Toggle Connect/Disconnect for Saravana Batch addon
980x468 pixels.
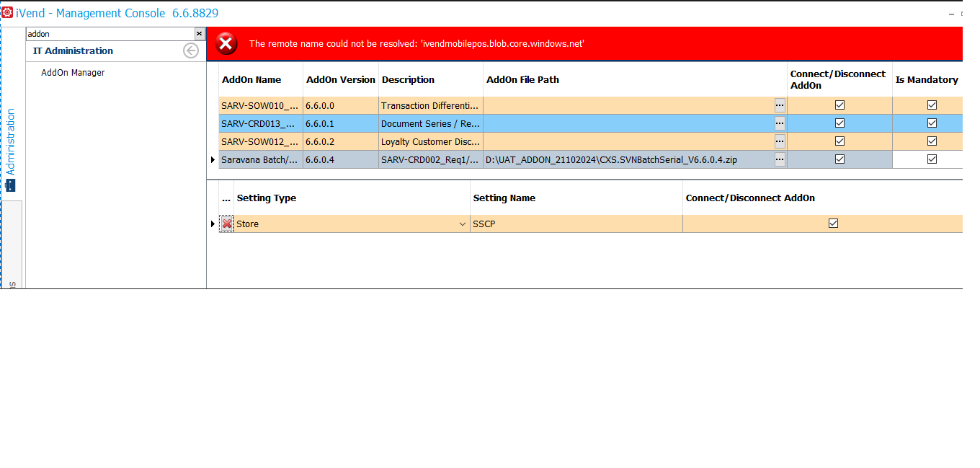coord(839,159)
